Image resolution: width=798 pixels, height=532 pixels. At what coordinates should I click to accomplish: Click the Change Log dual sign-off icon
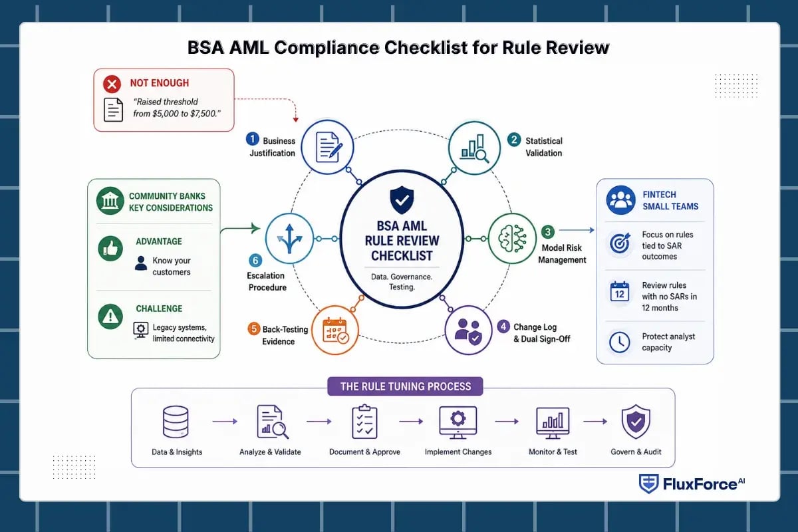click(x=467, y=330)
